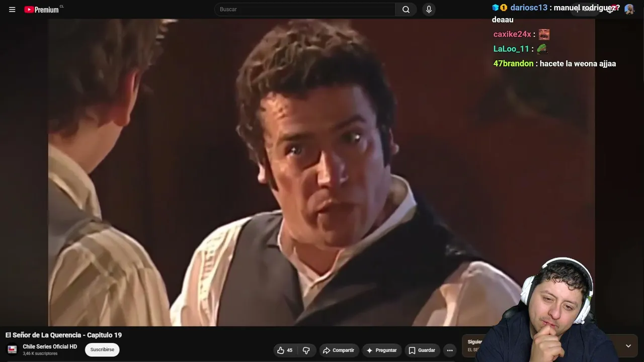644x362 pixels.
Task: Open the account avatar menu
Action: point(629,9)
